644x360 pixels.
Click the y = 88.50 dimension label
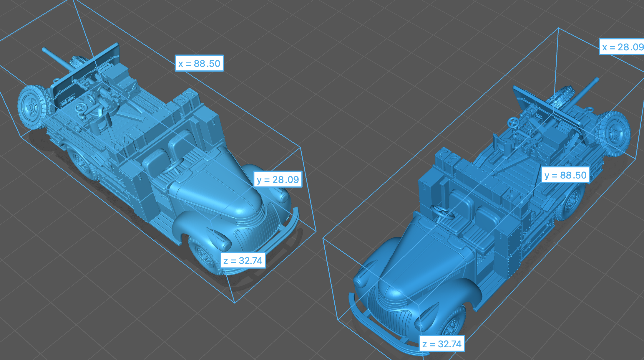pos(565,175)
